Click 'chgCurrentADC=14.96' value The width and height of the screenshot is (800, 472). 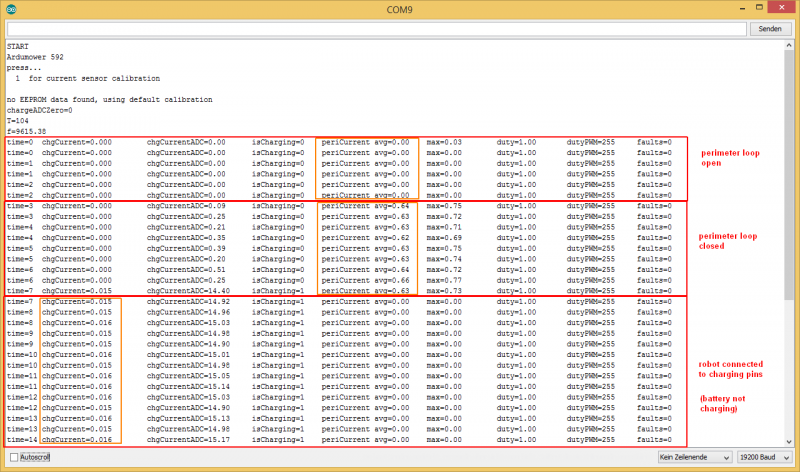click(x=188, y=312)
